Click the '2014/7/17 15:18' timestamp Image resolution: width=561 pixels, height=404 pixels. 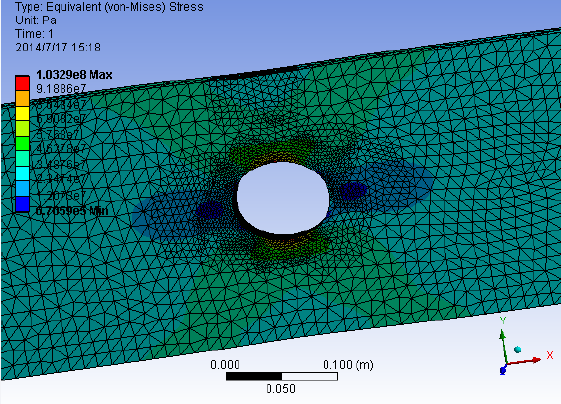58,47
